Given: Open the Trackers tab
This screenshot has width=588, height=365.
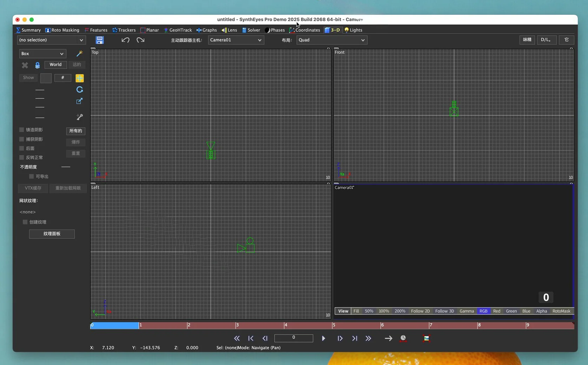Looking at the screenshot, I should click(124, 30).
